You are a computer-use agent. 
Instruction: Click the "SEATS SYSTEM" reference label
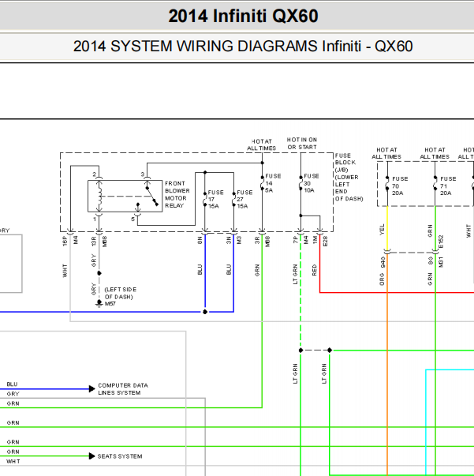point(119,456)
